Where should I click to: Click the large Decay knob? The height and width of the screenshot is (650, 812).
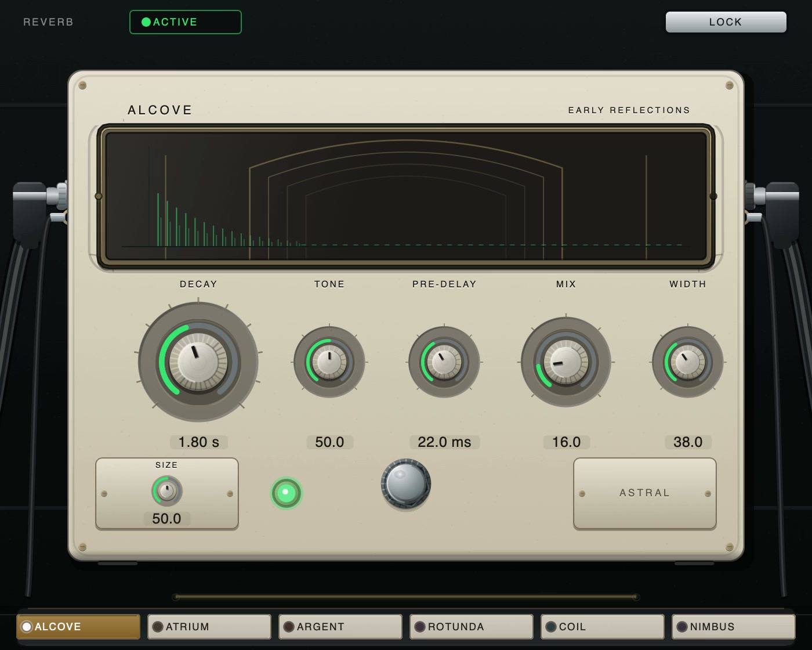[198, 362]
